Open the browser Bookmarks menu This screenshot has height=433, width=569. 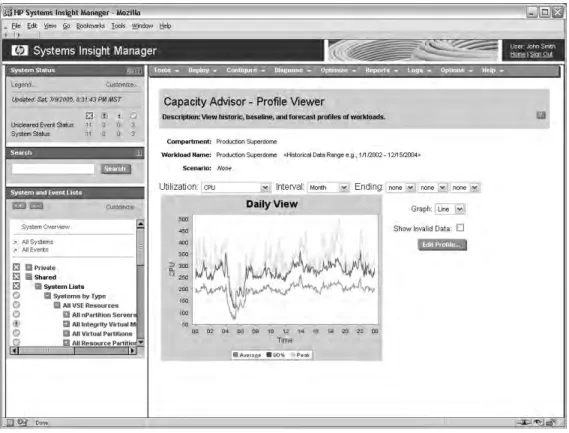(x=90, y=26)
